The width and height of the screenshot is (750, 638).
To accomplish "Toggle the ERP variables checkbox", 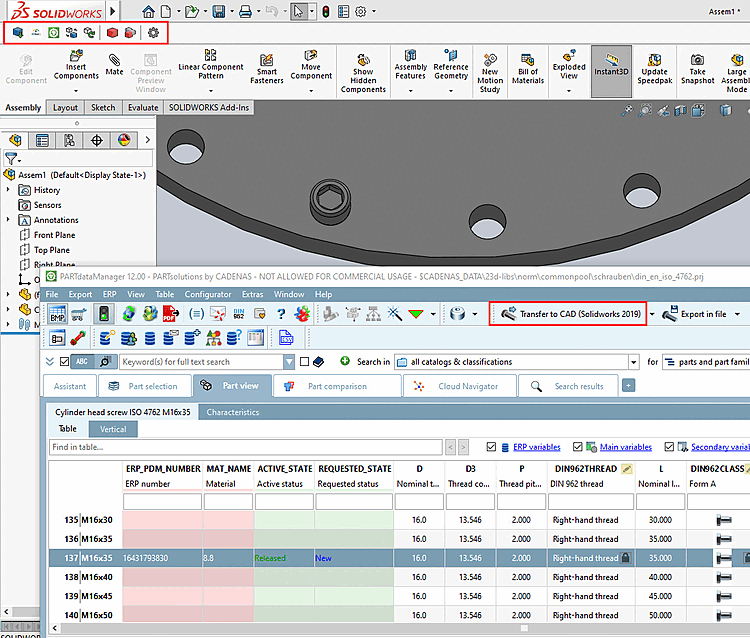I will [491, 447].
